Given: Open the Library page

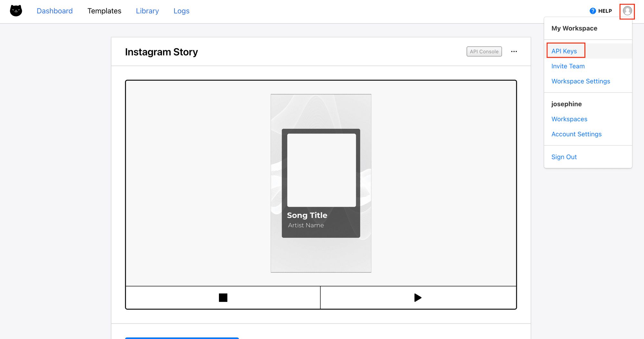Looking at the screenshot, I should (x=147, y=11).
